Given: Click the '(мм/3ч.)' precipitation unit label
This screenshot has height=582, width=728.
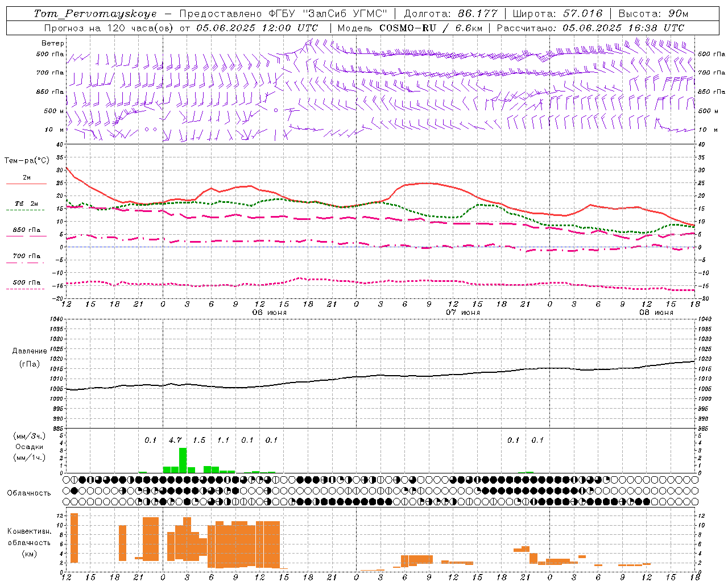Looking at the screenshot, I should [x=29, y=436].
